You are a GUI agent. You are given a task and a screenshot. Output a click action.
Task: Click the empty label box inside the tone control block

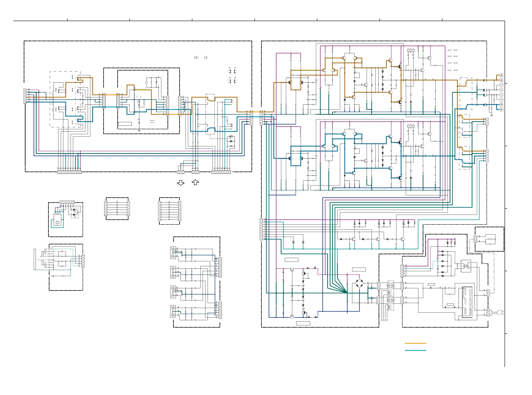pos(125,124)
